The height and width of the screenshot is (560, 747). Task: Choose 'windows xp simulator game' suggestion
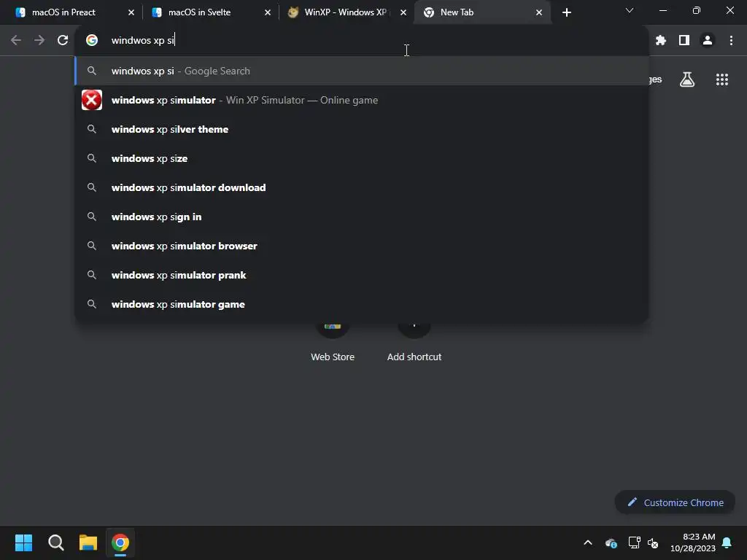(362, 304)
